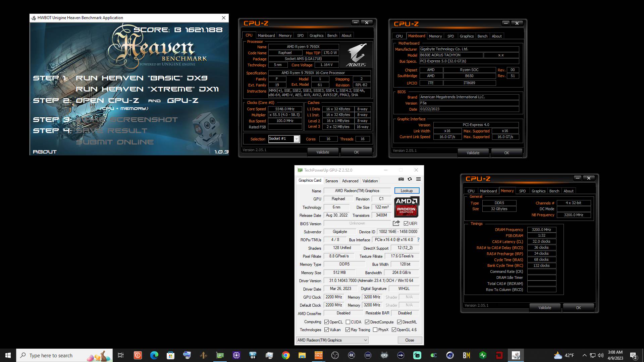Switch to the Sensors tab in GPU-Z

coord(331,181)
